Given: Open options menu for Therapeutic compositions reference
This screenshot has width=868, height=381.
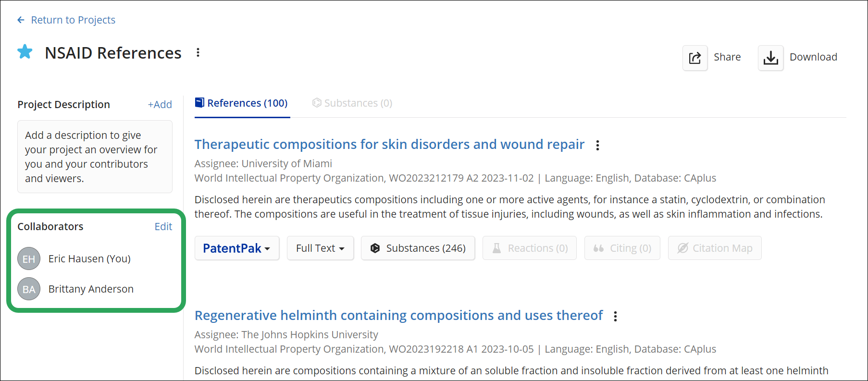Looking at the screenshot, I should (x=597, y=145).
